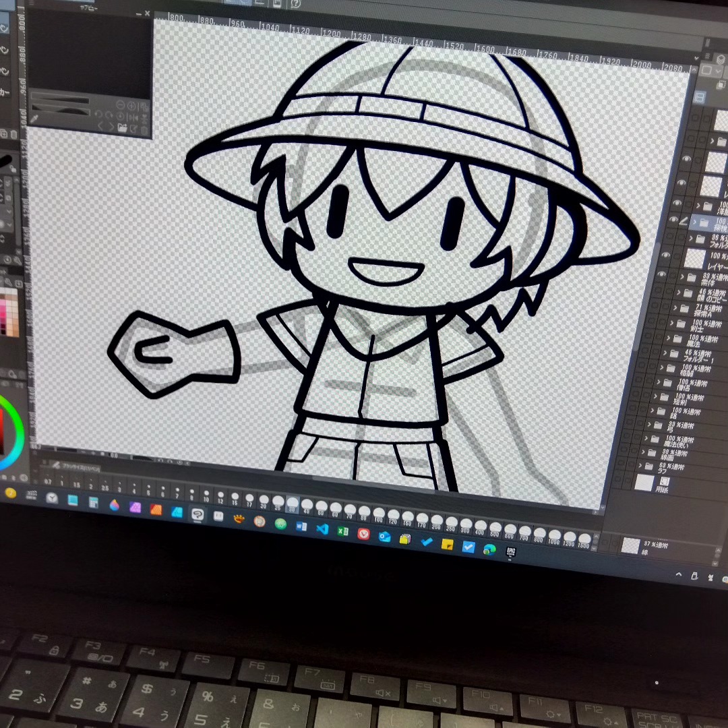Show hidden system tray icons chevron
Screen dimensions: 728x728
point(678,574)
